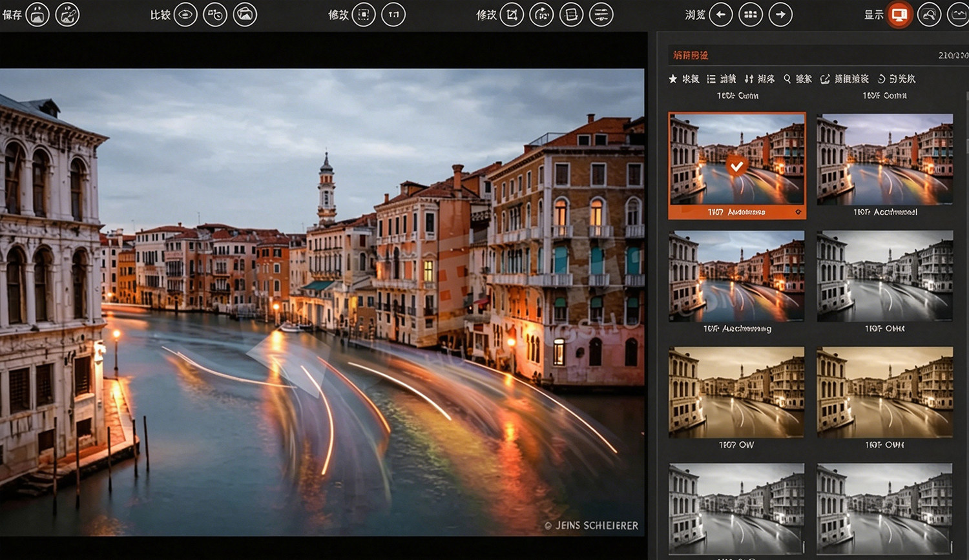This screenshot has width=969, height=560.
Task: Go to previous photo with left arrow
Action: click(721, 14)
